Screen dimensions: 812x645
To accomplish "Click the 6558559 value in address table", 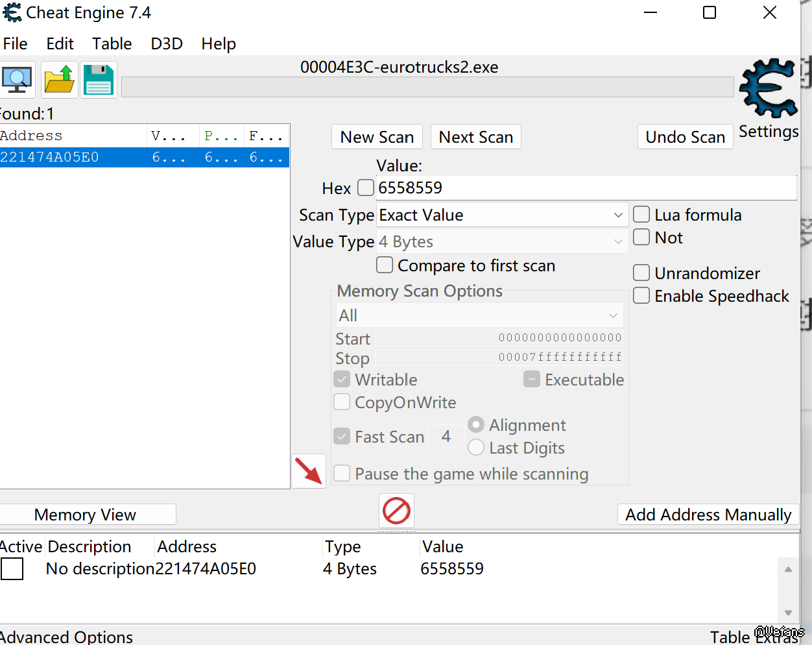I will pos(452,568).
